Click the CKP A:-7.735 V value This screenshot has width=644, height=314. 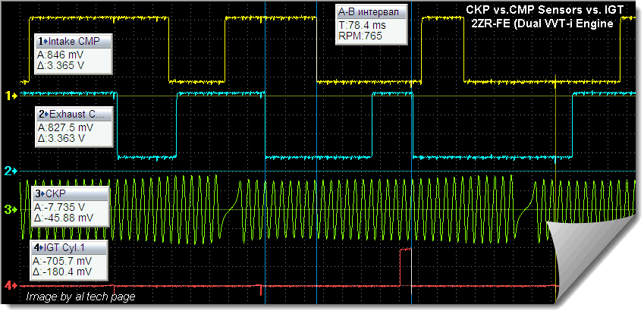click(61, 207)
